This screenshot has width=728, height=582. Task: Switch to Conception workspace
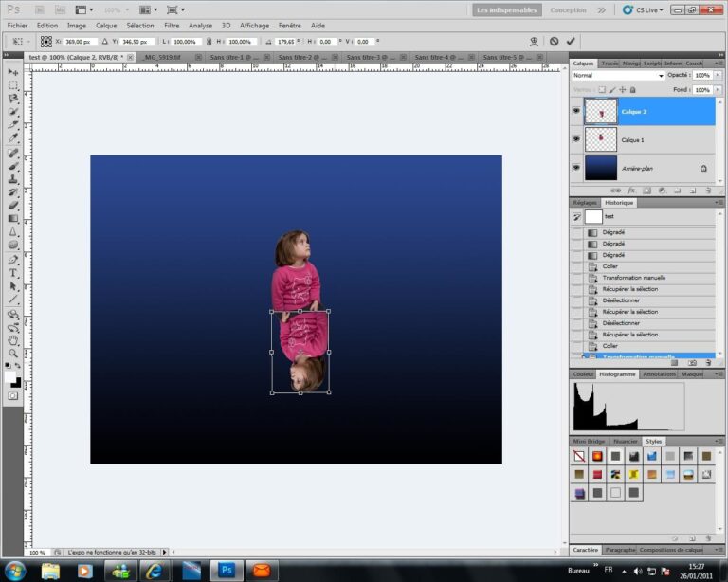(568, 9)
